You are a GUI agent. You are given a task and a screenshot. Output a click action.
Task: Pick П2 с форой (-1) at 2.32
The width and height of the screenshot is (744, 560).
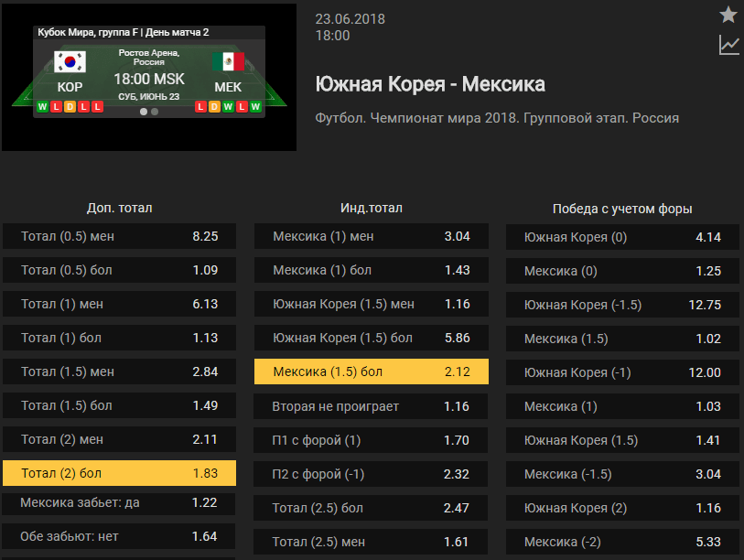371,474
